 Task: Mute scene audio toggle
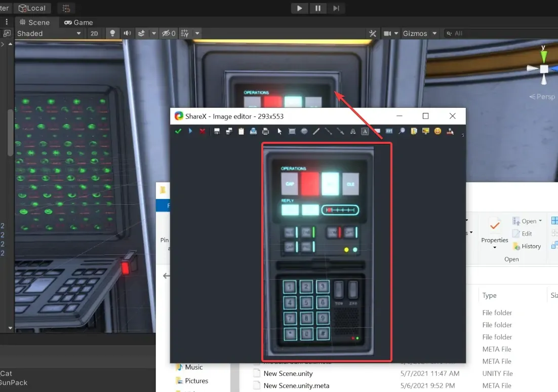(x=127, y=33)
